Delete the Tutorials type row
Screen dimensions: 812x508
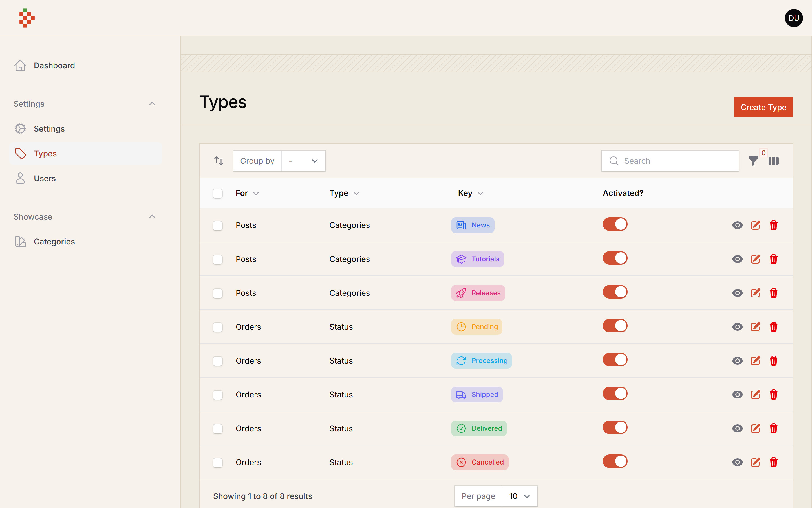point(773,259)
